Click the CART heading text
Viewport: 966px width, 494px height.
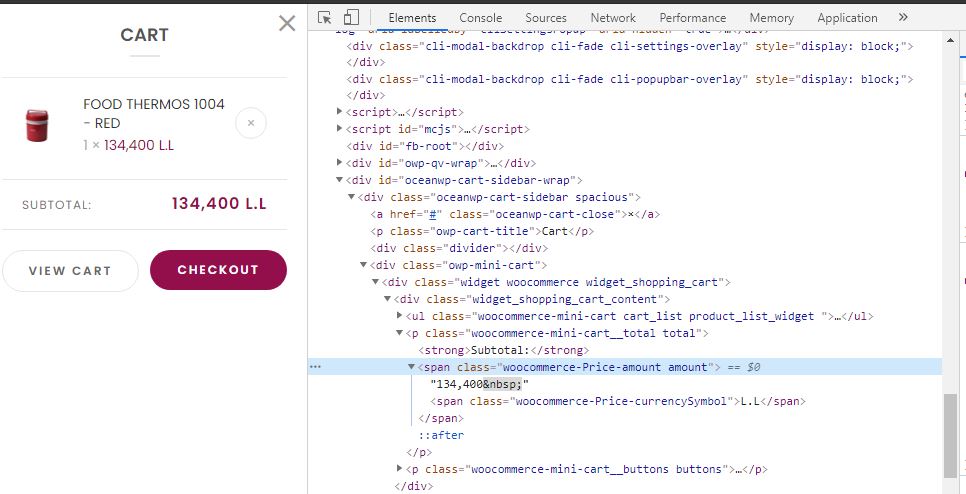pyautogui.click(x=144, y=35)
